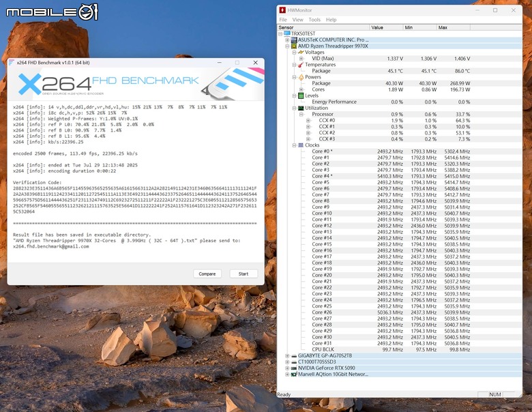Expand the CCX #0 node
Image resolution: width=532 pixels, height=412 pixels.
point(308,121)
